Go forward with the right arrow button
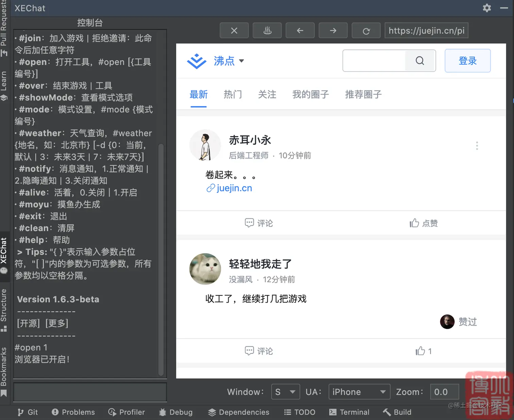 (333, 31)
